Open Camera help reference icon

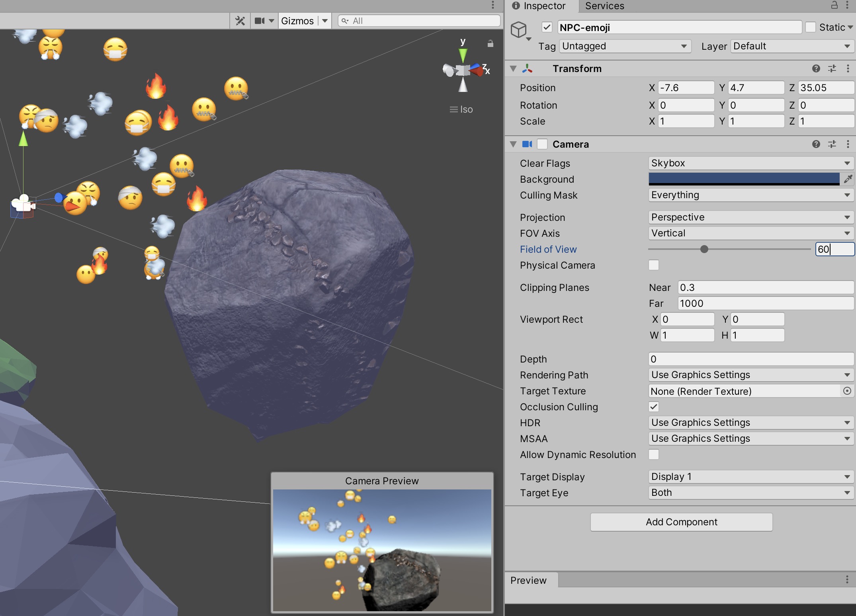click(816, 144)
